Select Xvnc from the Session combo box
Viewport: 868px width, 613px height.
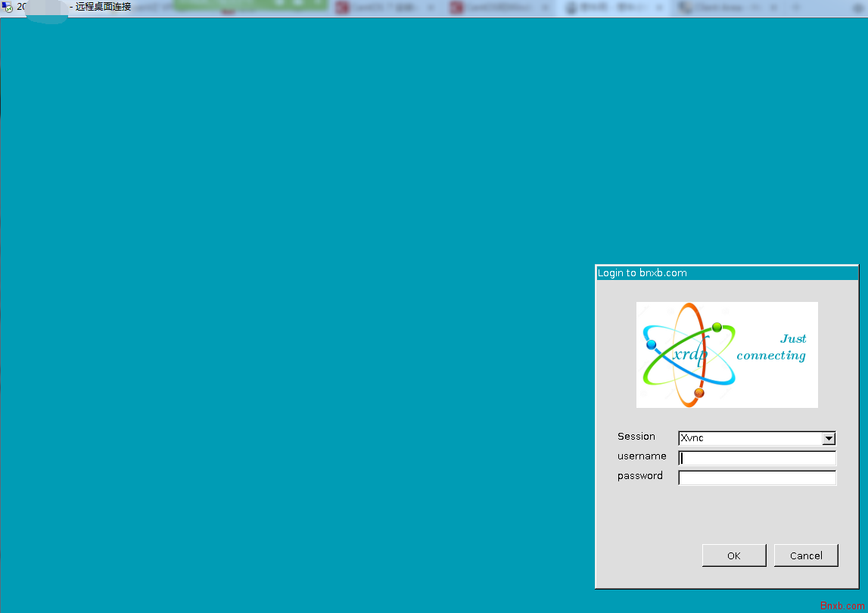[745, 437]
